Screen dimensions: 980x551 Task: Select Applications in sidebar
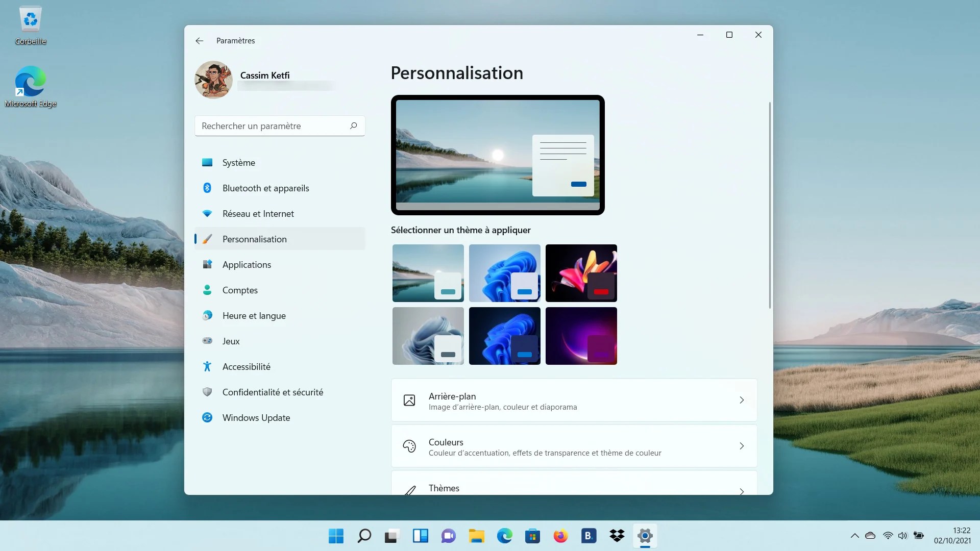pos(280,265)
